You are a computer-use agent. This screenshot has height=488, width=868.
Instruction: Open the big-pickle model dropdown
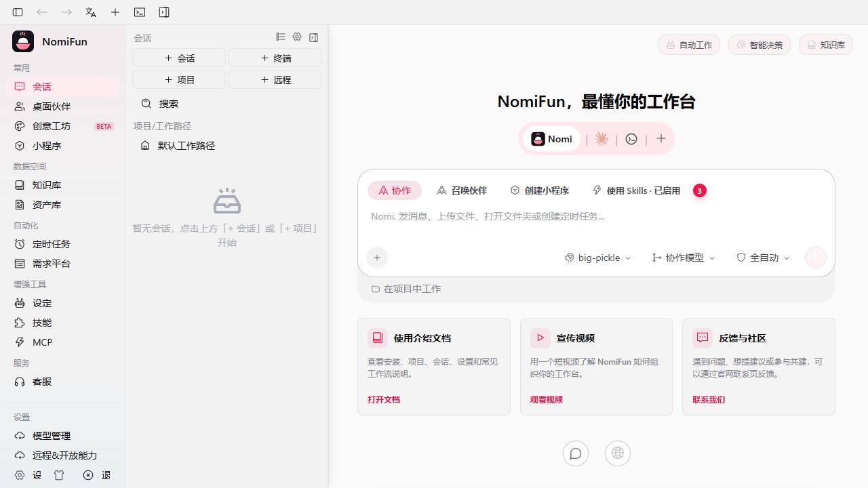point(598,258)
